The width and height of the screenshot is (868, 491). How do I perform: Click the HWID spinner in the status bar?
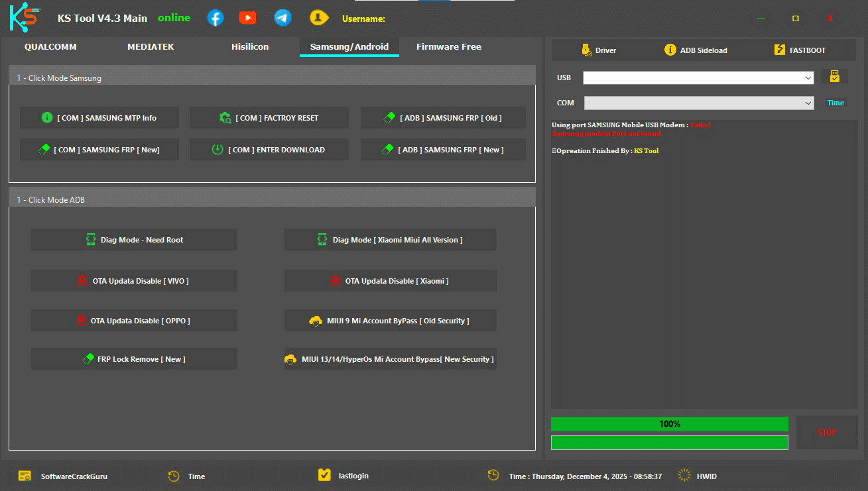pyautogui.click(x=683, y=475)
